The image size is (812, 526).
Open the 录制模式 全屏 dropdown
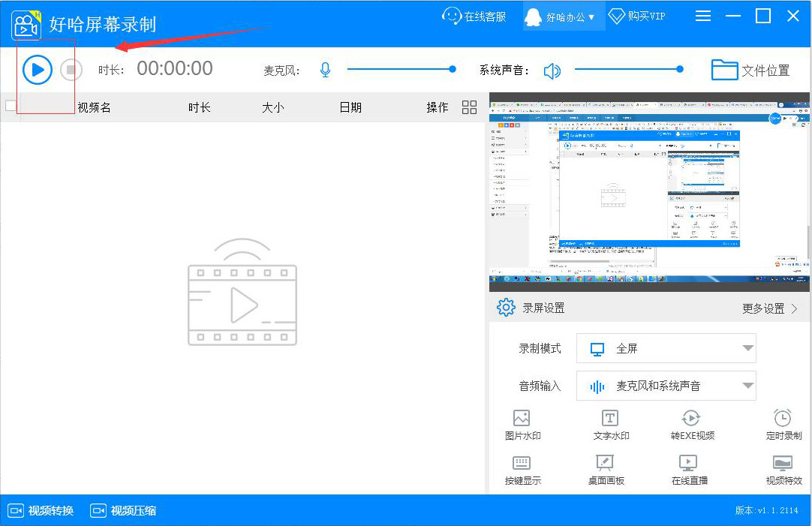(666, 348)
